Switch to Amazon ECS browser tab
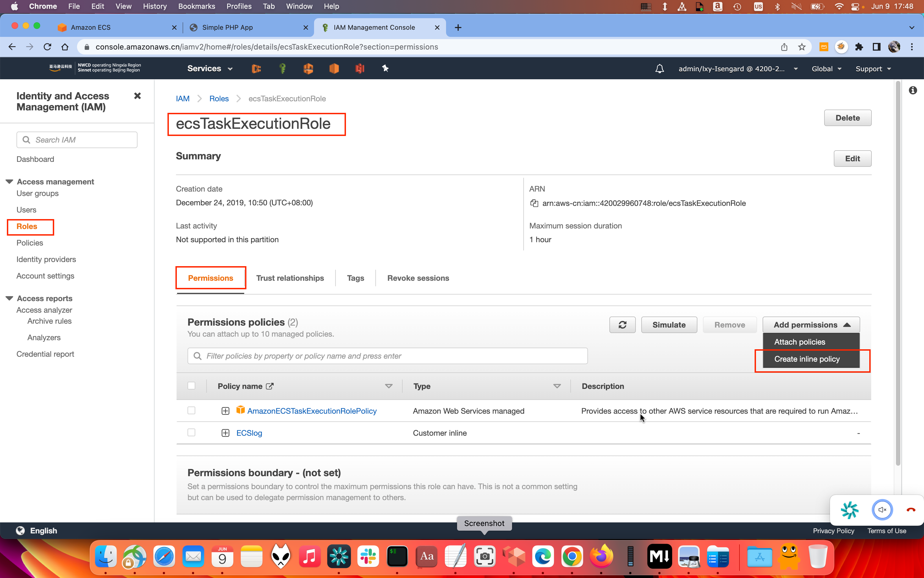 pyautogui.click(x=117, y=28)
